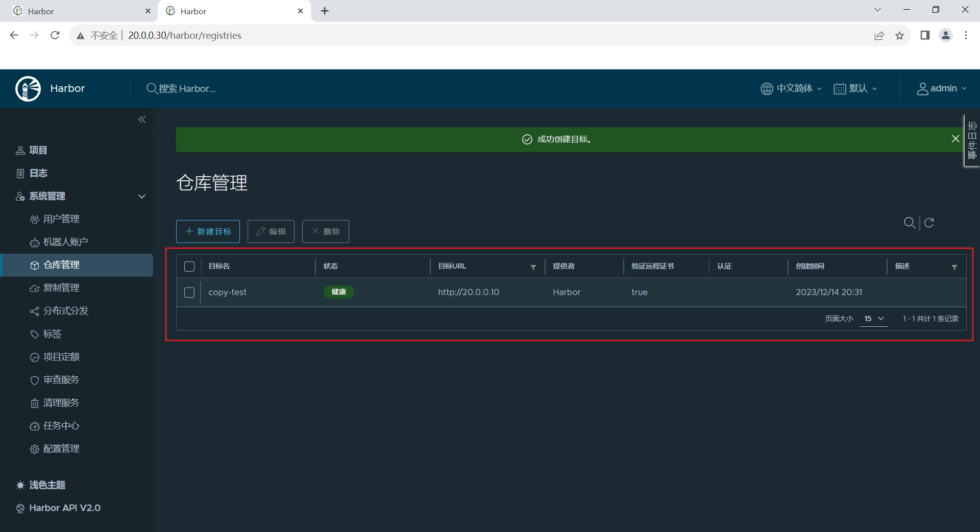
Task: Filter by 描述 column funnel icon
Action: pos(954,267)
